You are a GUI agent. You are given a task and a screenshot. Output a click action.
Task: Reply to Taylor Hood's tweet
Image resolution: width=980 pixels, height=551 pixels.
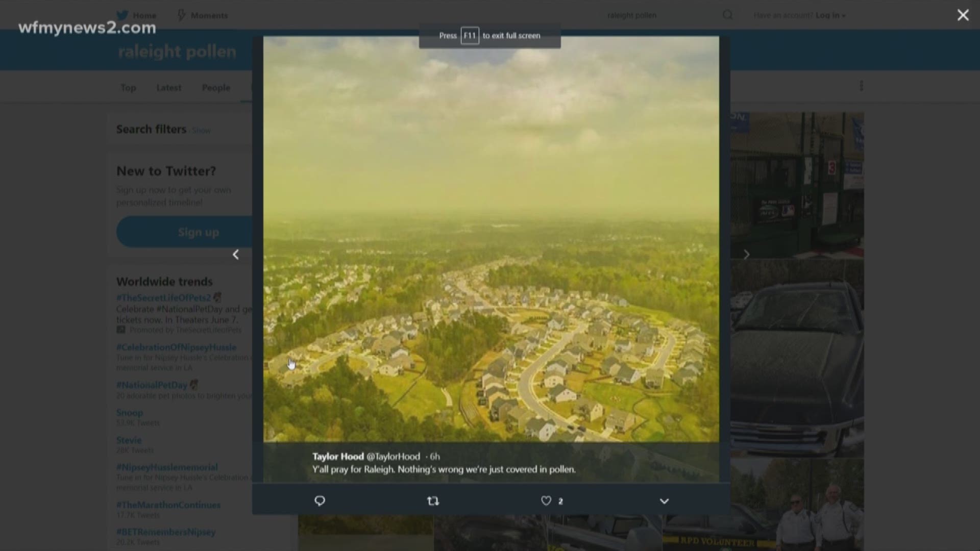pyautogui.click(x=320, y=501)
